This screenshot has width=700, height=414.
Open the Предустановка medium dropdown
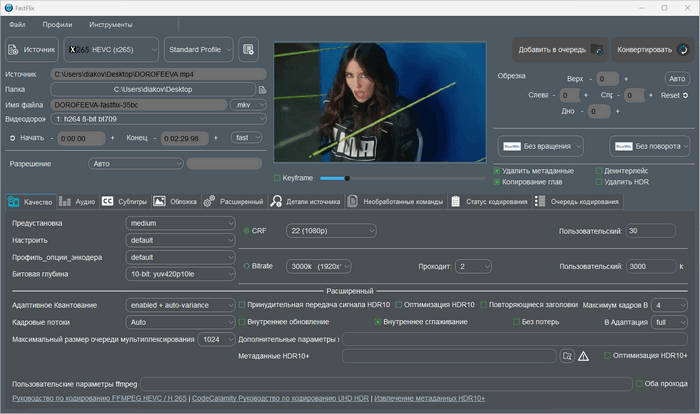coord(180,223)
